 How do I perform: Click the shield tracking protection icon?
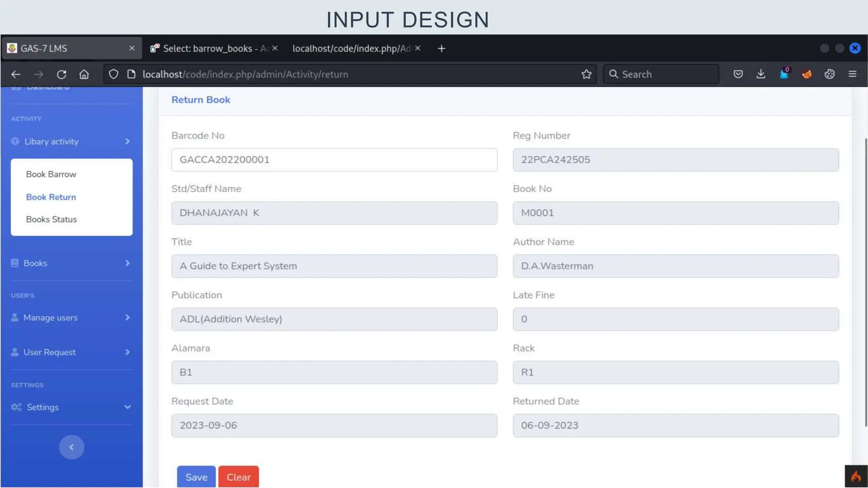114,74
